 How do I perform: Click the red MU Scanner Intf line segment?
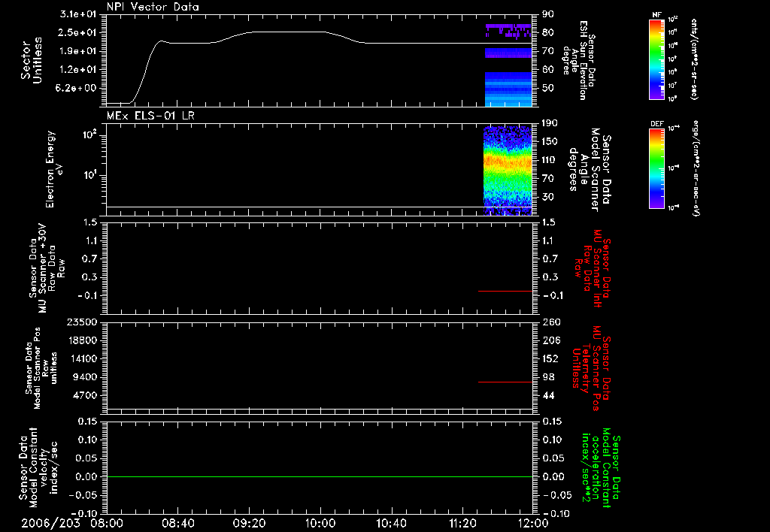[505, 291]
